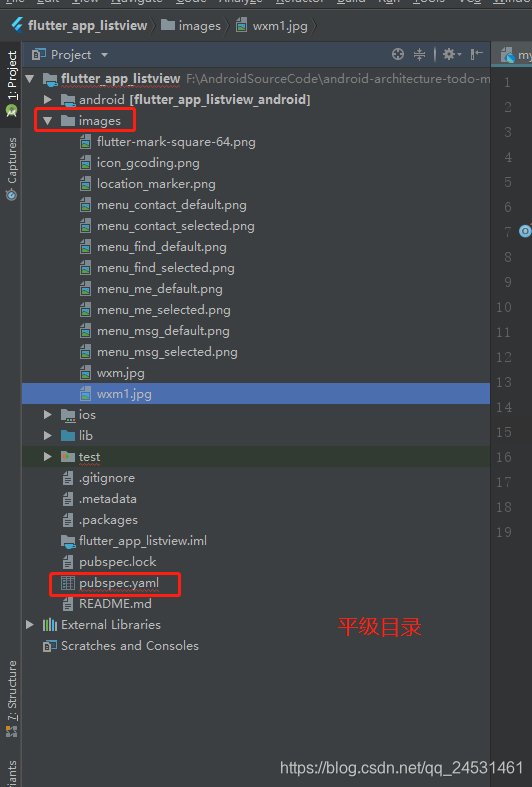
Task: Expand the ios folder
Action: coord(48,415)
